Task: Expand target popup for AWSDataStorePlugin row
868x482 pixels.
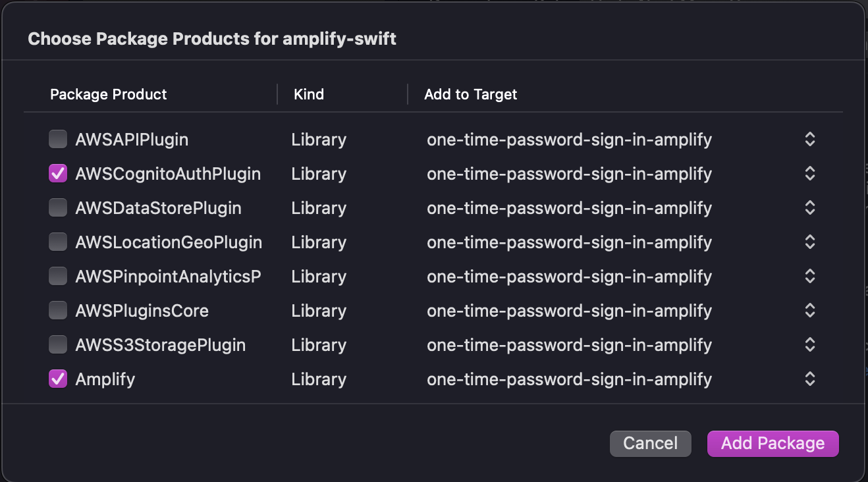Action: (810, 208)
